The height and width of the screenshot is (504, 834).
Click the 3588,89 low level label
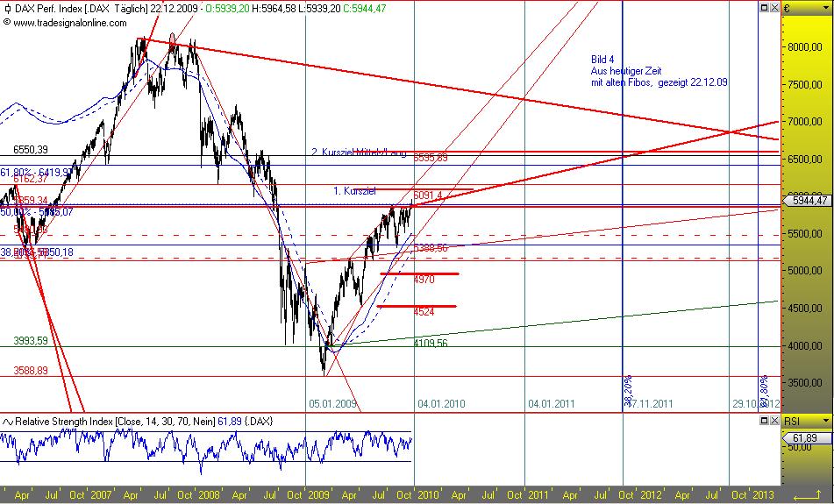tap(31, 371)
